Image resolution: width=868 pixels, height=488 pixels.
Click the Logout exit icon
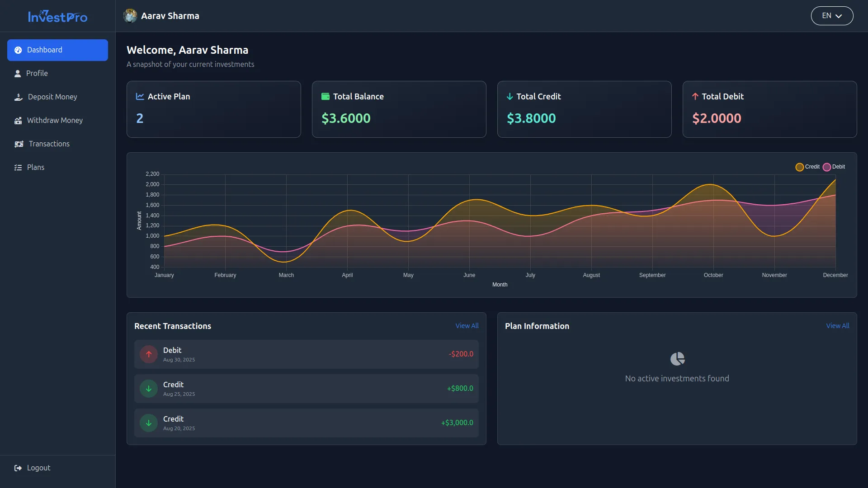pos(18,468)
